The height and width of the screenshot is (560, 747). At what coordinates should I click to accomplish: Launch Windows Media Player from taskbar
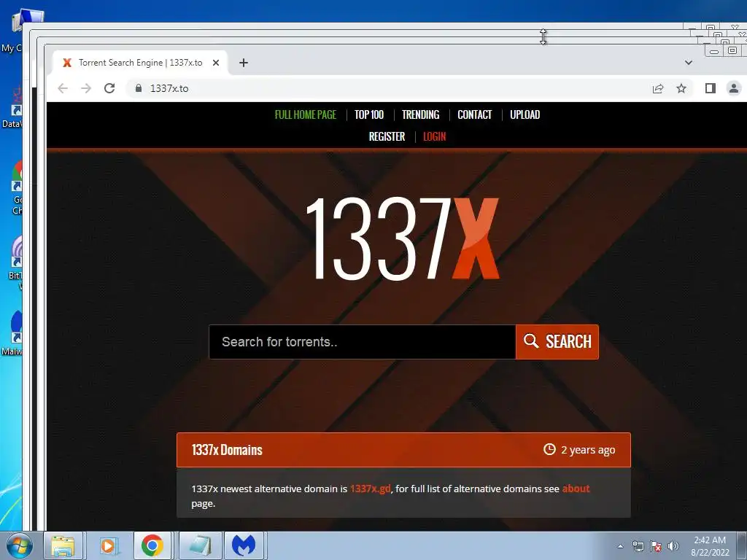[x=109, y=545]
